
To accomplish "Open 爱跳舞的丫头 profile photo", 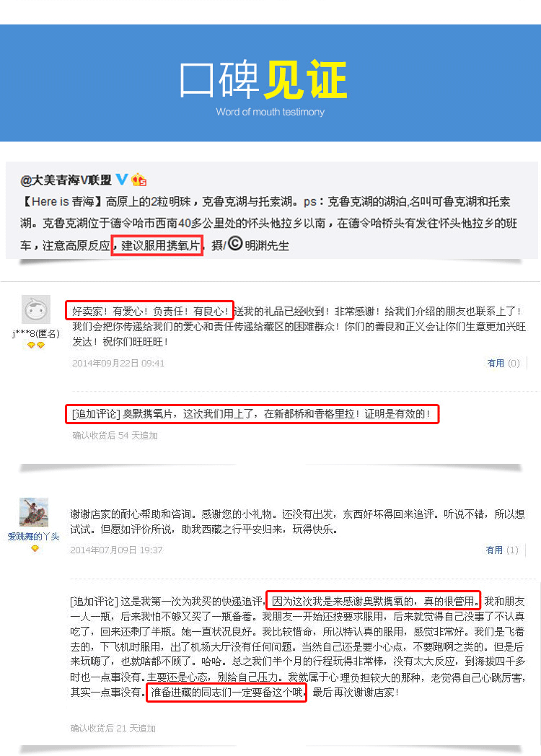I will click(x=34, y=512).
